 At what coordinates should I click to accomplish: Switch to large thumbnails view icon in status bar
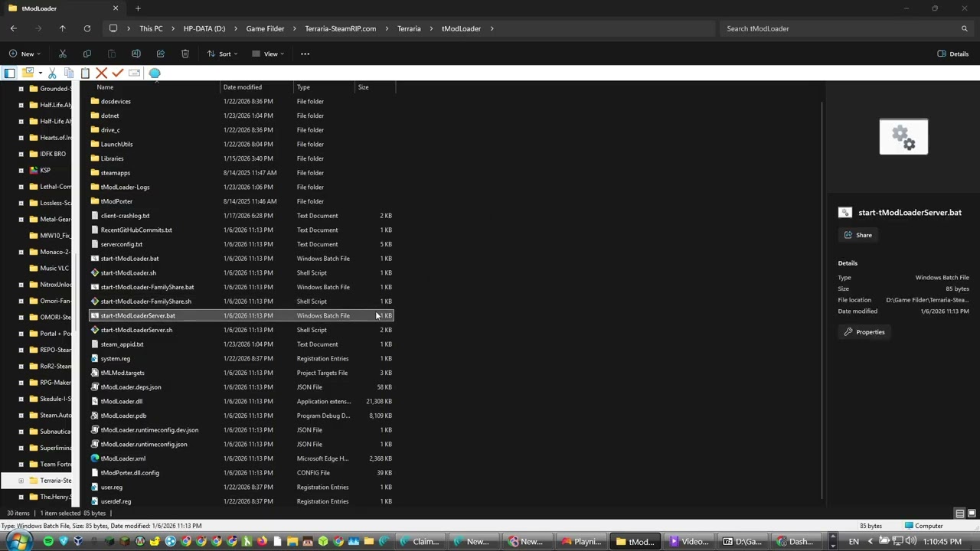972,514
